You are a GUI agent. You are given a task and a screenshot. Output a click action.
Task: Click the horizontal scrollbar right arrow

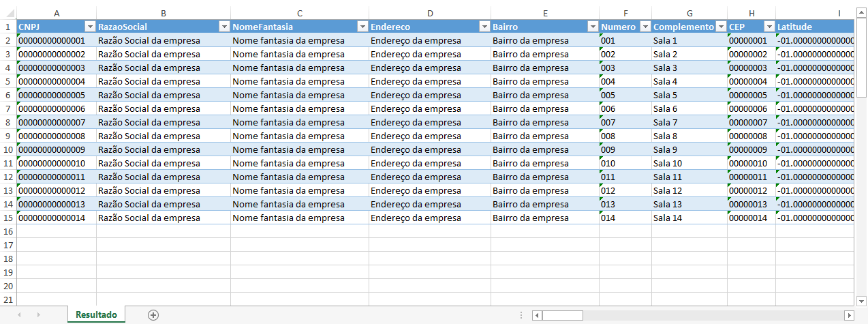point(848,315)
